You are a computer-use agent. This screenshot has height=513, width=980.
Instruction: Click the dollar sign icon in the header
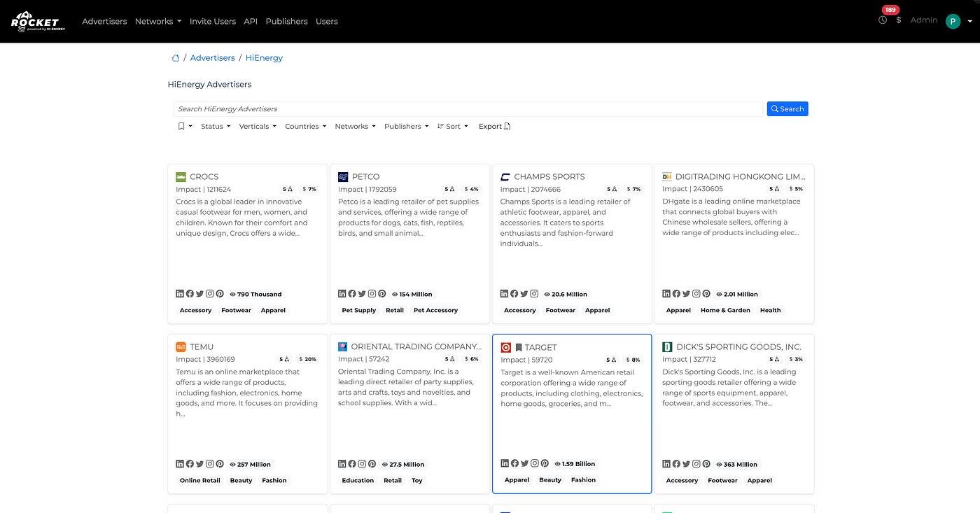click(x=899, y=20)
